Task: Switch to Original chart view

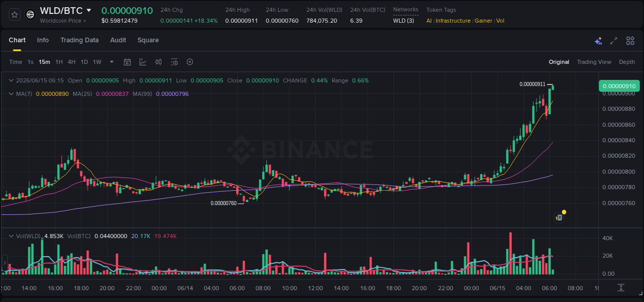Action: [559, 62]
